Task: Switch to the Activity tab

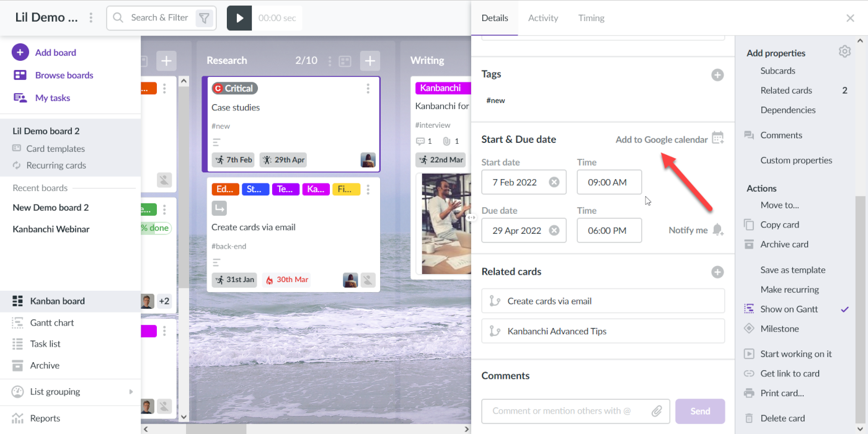Action: (x=543, y=18)
